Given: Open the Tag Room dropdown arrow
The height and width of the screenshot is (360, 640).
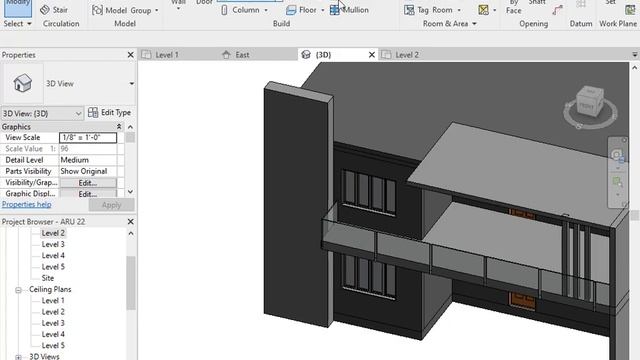Looking at the screenshot, I should [x=459, y=10].
